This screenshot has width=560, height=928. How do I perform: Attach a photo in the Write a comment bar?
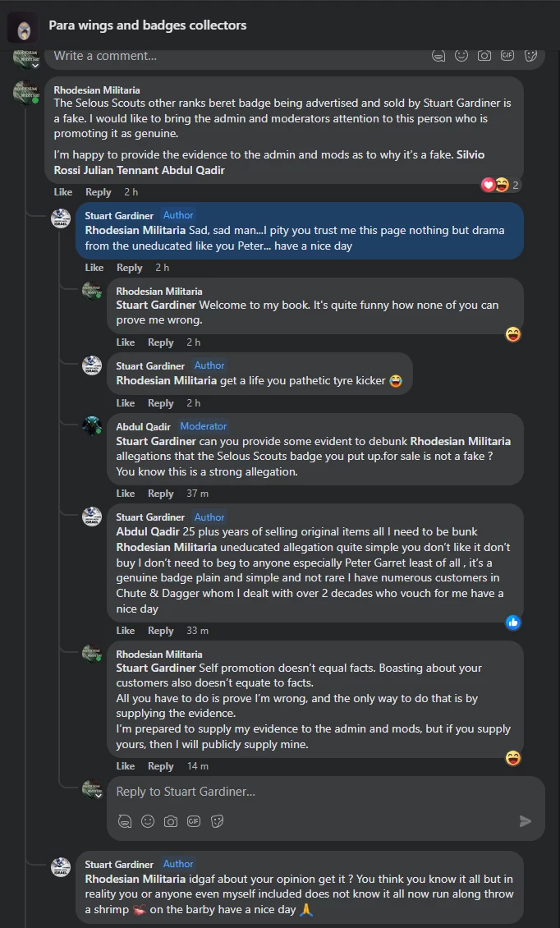(484, 56)
